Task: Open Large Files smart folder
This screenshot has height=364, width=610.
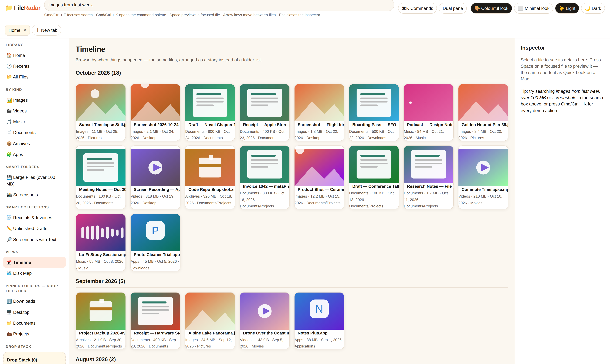Action: [x=34, y=181]
